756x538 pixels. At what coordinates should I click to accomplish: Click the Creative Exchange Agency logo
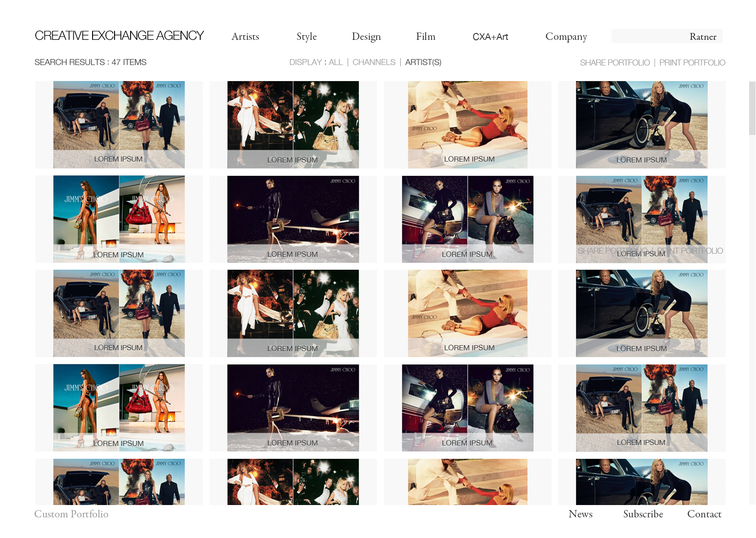[119, 36]
